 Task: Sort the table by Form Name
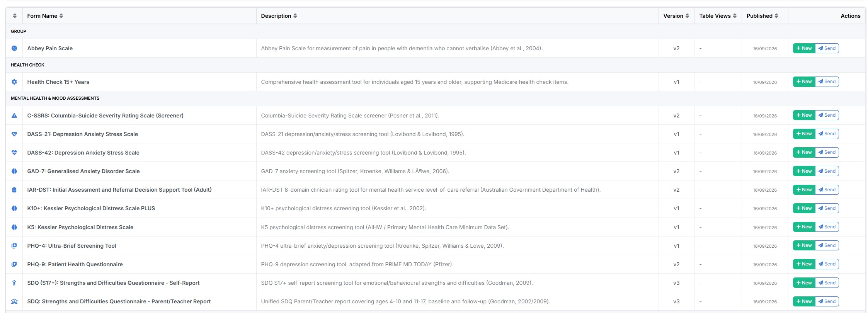[x=45, y=16]
